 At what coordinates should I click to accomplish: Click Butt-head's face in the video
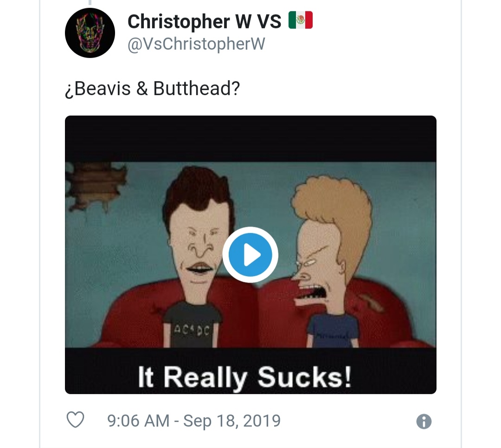click(197, 246)
